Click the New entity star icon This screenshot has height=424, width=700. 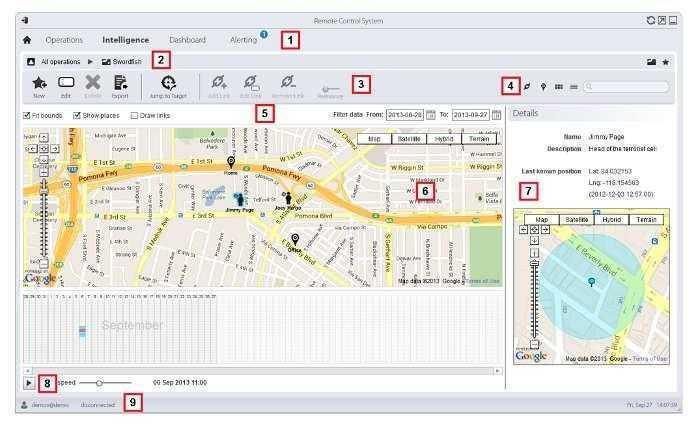[39, 83]
